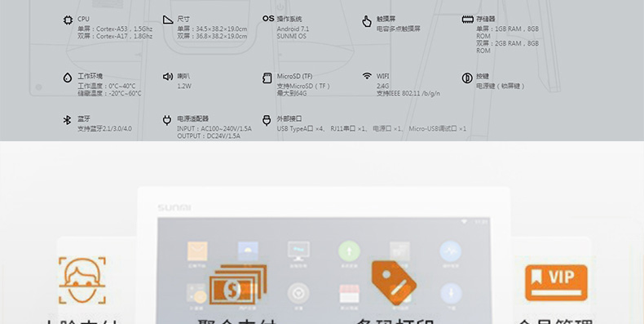The height and width of the screenshot is (324, 644).
Task: Tap the green up-arrow app on tablet
Action: (349, 251)
